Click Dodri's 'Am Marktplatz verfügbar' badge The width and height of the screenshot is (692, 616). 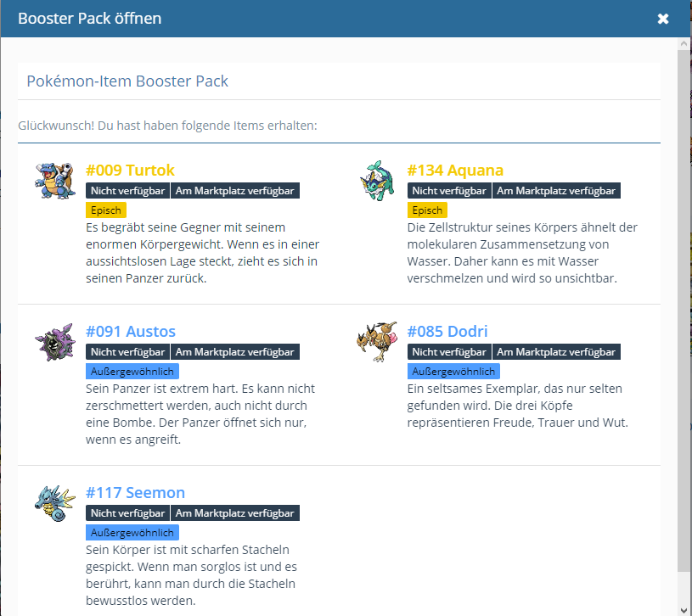(556, 352)
